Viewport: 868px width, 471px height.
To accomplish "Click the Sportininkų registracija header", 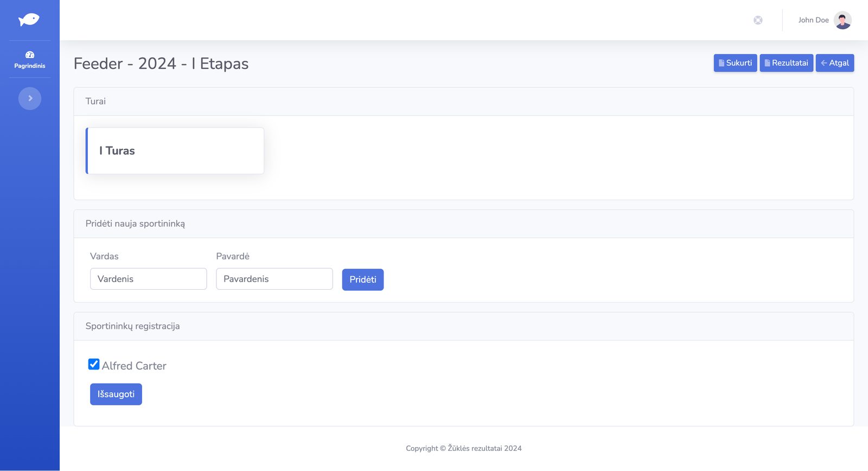I will pyautogui.click(x=132, y=326).
